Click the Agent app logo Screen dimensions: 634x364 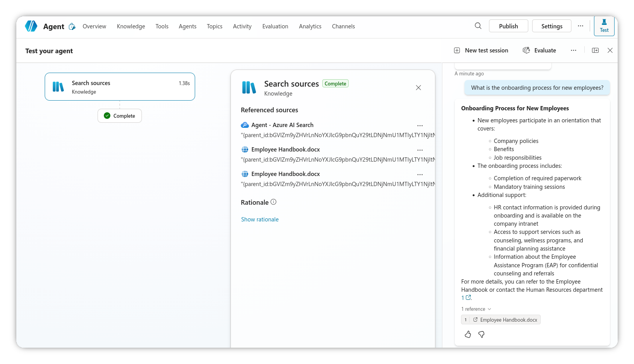point(31,26)
